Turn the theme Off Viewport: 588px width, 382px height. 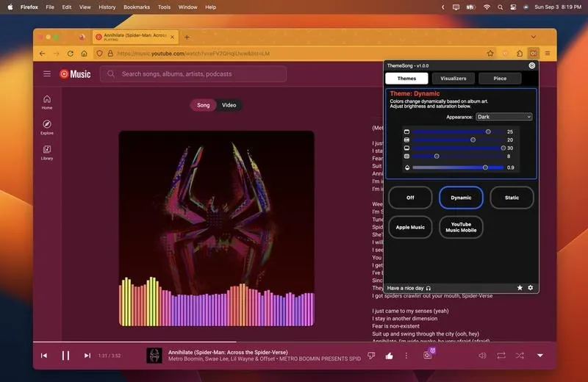tap(410, 198)
